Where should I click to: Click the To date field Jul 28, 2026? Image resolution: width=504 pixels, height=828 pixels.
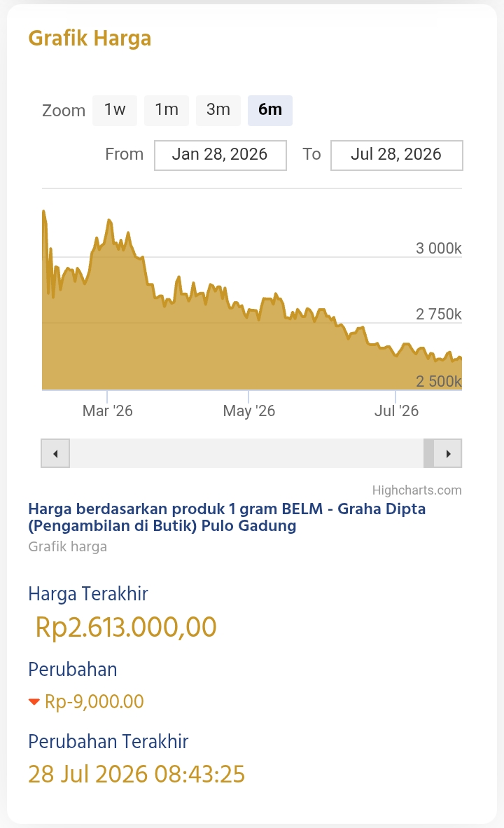396,156
